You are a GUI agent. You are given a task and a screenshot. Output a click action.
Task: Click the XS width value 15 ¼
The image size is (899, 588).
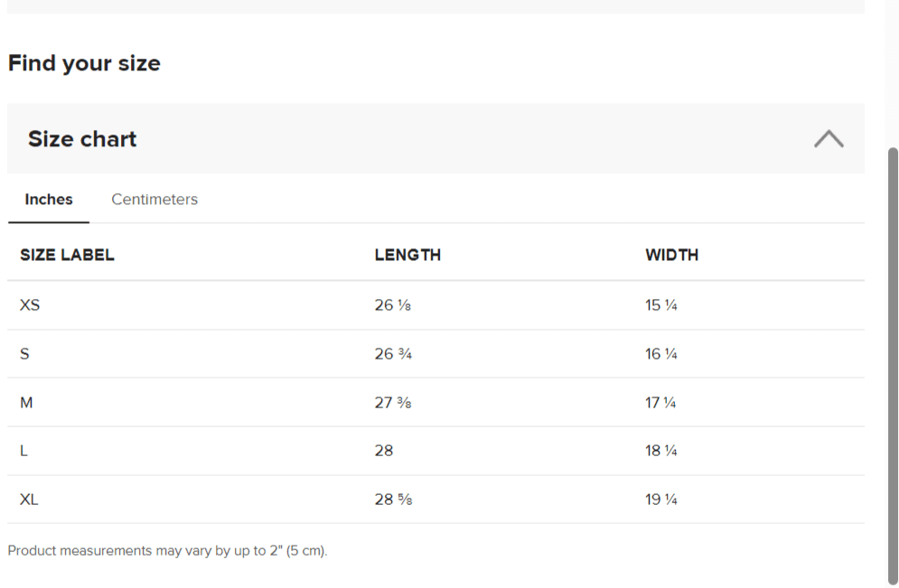pos(661,305)
